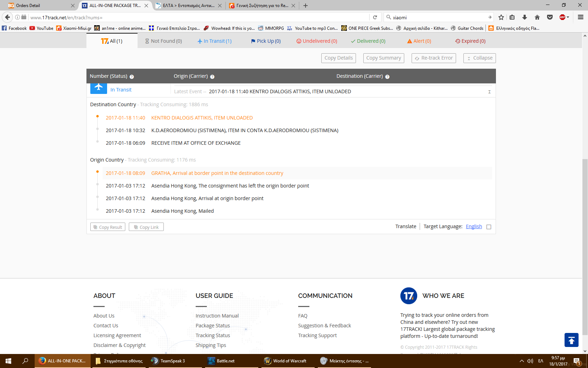
Task: Collapse all tracking results
Action: [x=479, y=58]
